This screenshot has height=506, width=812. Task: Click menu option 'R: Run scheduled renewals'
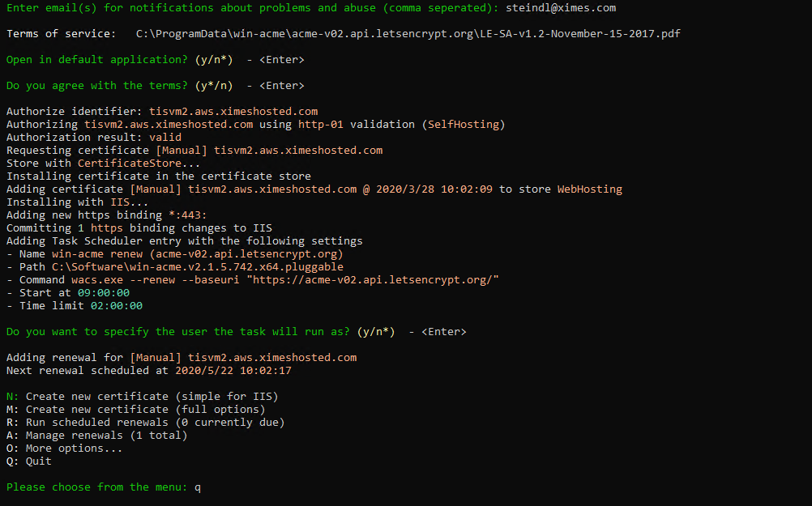[146, 422]
